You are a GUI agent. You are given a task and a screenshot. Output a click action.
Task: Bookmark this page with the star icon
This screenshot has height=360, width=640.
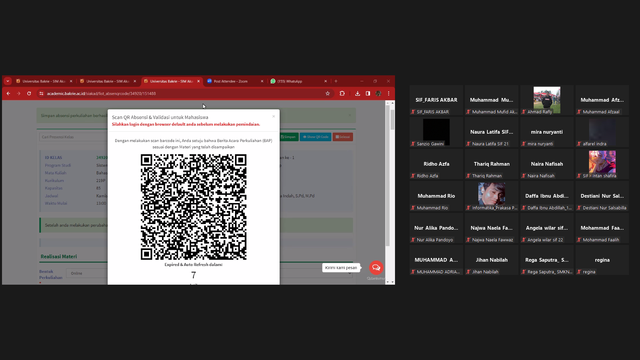[x=327, y=93]
